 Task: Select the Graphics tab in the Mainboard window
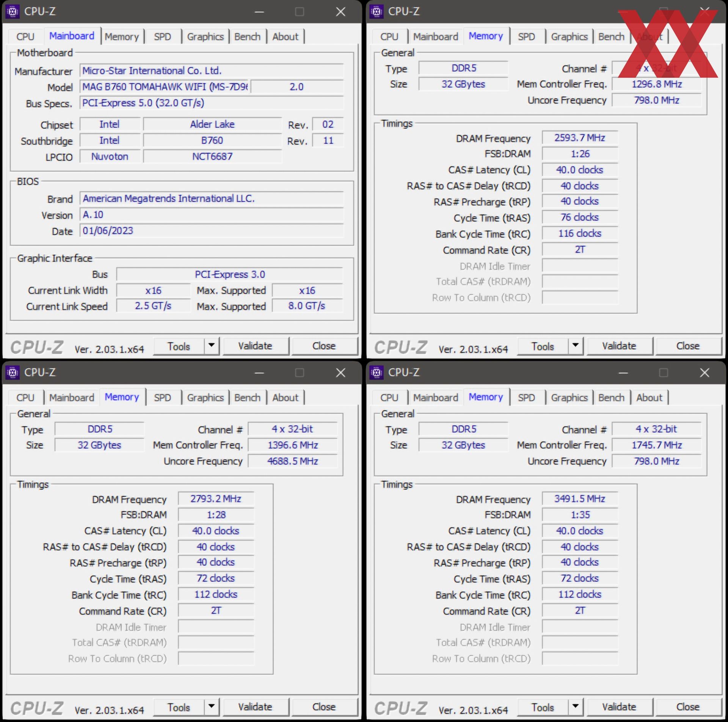click(205, 37)
